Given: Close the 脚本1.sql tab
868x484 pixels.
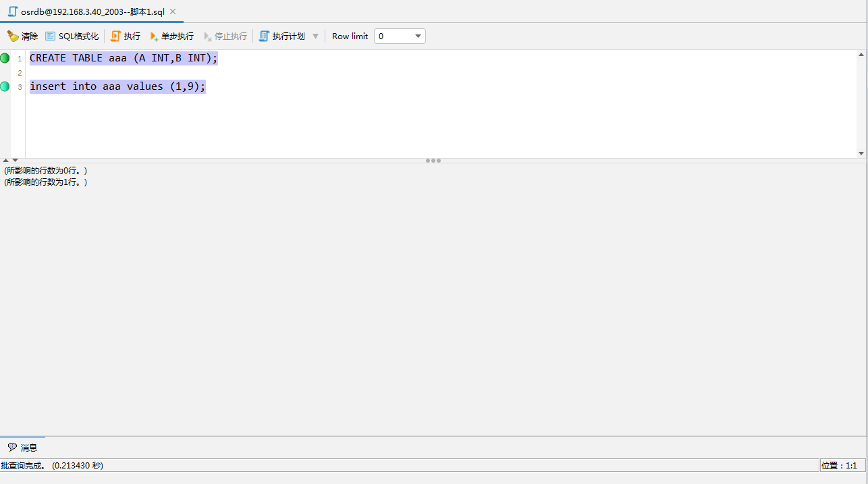Looking at the screenshot, I should coord(173,11).
